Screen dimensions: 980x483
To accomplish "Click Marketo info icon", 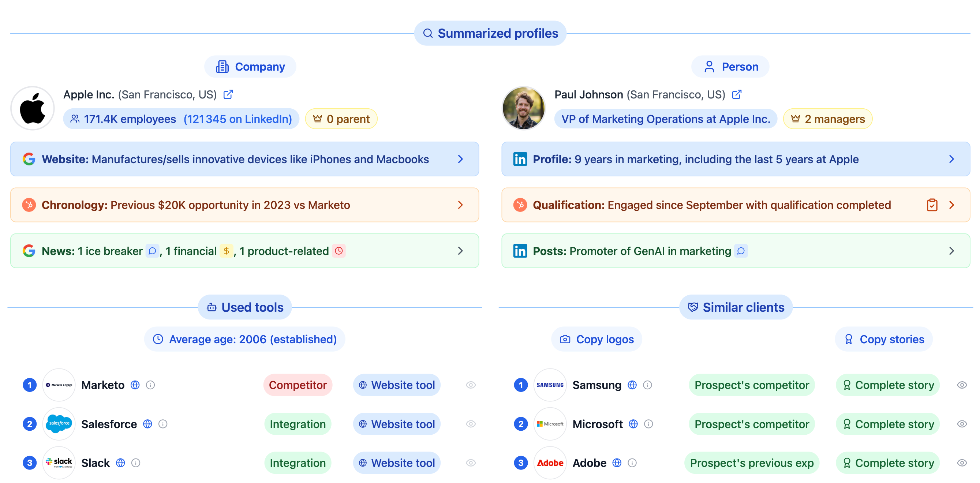I will [x=150, y=385].
